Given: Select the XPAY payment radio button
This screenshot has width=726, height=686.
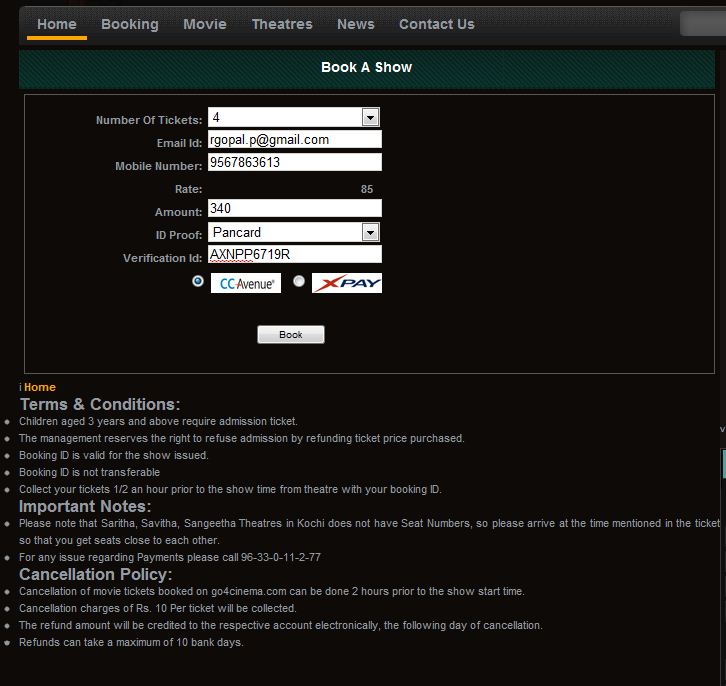Looking at the screenshot, I should (299, 281).
